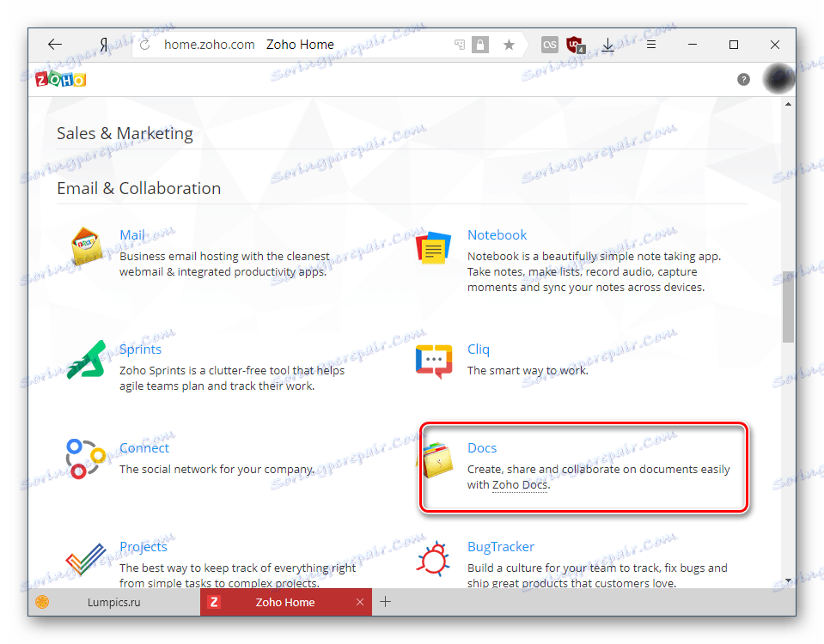Click the padlock site security icon

tap(479, 45)
